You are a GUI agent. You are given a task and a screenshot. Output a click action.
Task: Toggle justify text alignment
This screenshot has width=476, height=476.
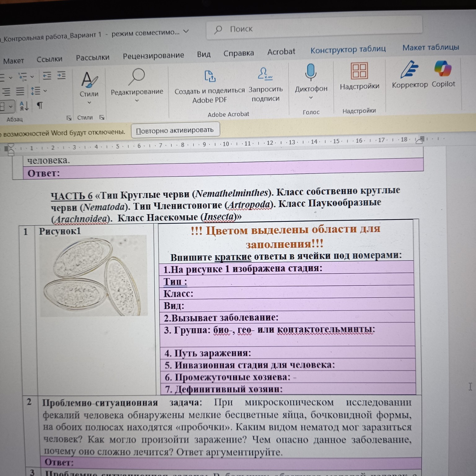tap(20, 91)
